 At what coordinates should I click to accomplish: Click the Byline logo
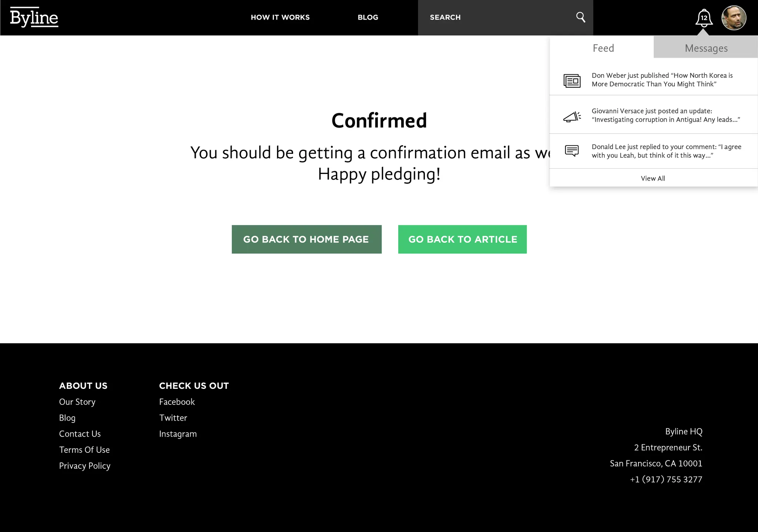pos(34,17)
